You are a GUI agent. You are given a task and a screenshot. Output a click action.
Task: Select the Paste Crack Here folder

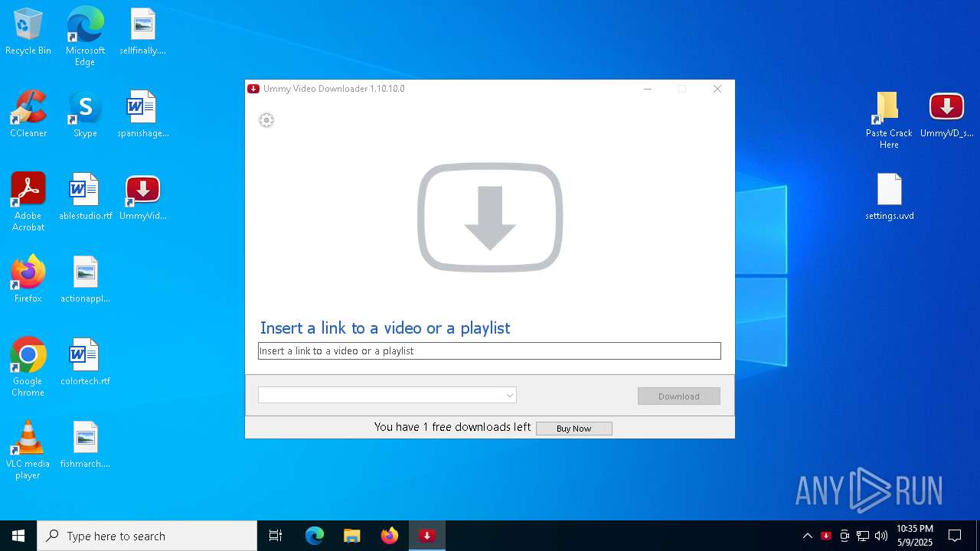[889, 119]
